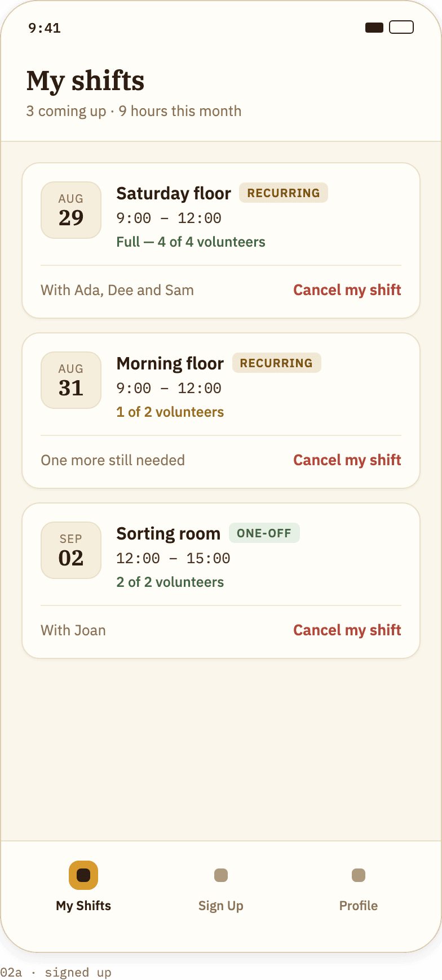Cancel my Morning floor shift
Viewport: 442px width, 980px height.
click(347, 460)
